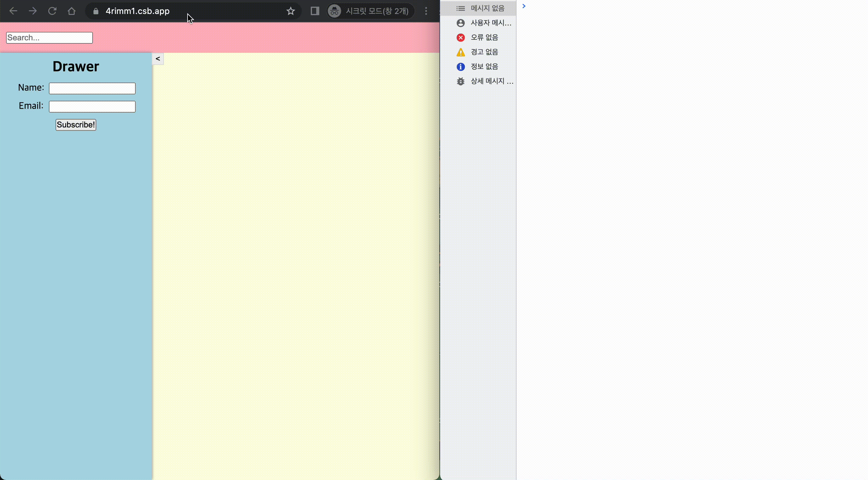Open the Chrome three-dot menu
Image resolution: width=868 pixels, height=480 pixels.
click(426, 11)
